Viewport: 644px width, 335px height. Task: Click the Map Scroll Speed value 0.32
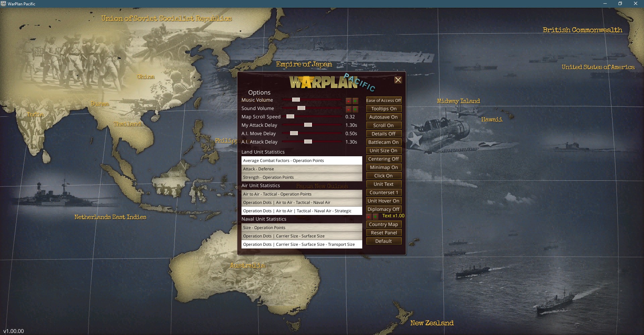coord(350,117)
